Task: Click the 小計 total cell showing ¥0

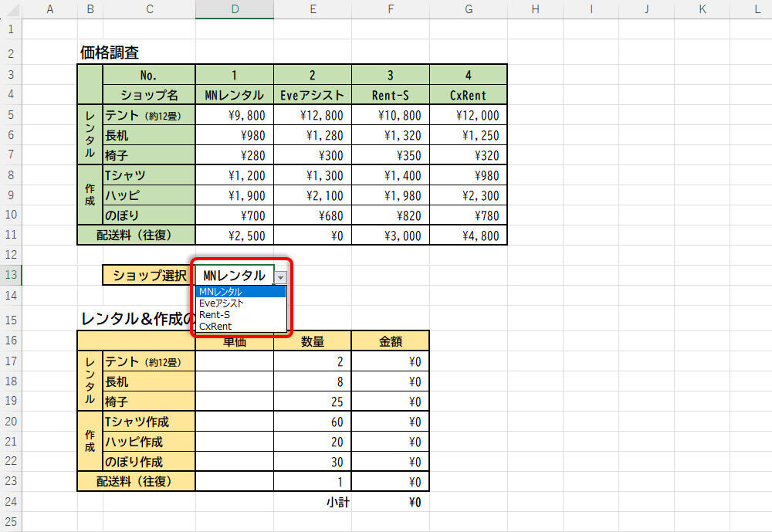Action: coord(391,503)
